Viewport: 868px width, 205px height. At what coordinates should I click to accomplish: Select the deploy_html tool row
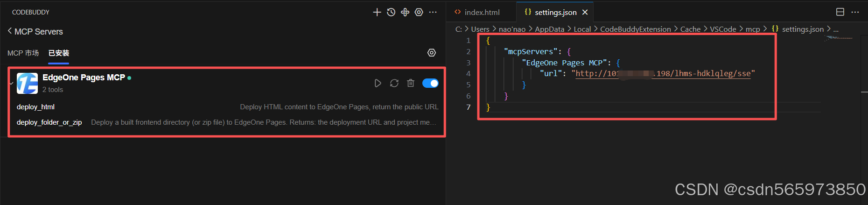coord(227,107)
